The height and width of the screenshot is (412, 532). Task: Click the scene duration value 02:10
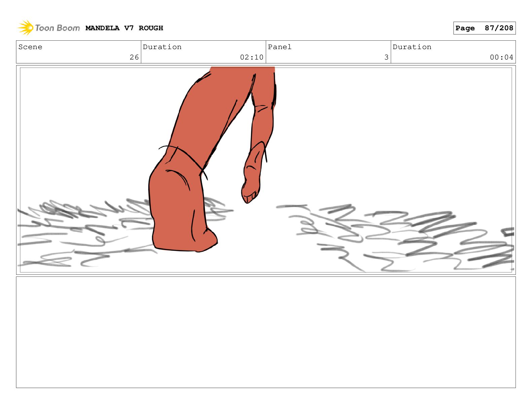click(252, 57)
